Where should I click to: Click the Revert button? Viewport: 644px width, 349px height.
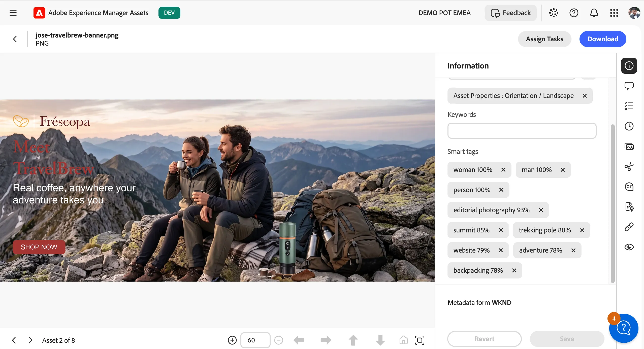[x=484, y=339]
